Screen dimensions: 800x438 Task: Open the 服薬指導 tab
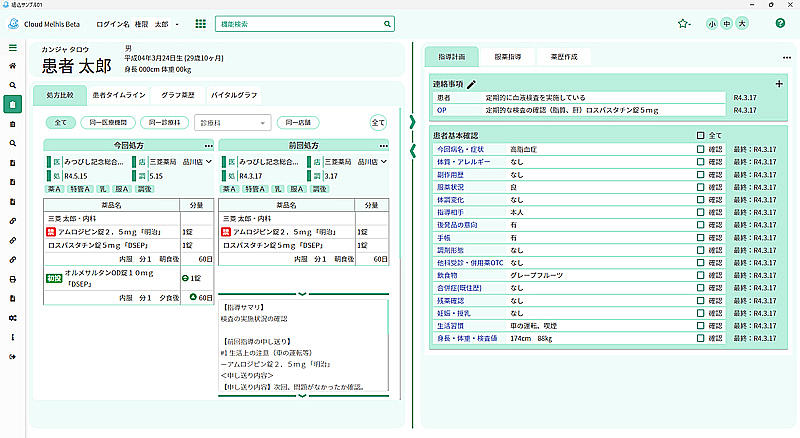[514, 57]
